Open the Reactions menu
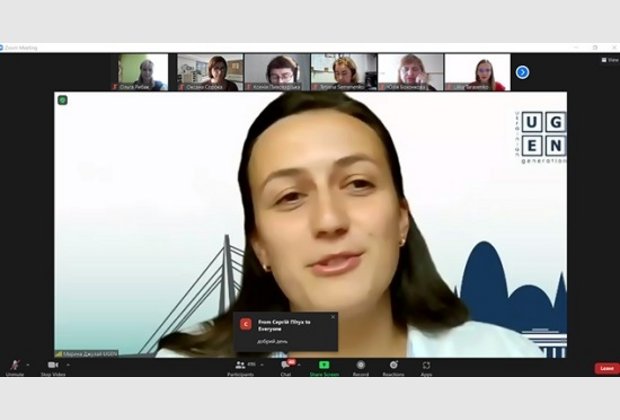 393,368
